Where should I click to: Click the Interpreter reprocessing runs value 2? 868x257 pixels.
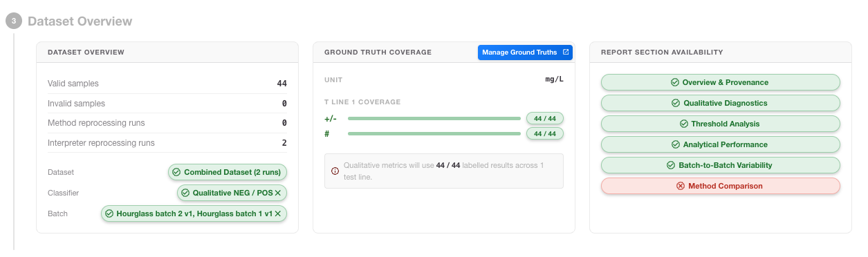point(284,143)
